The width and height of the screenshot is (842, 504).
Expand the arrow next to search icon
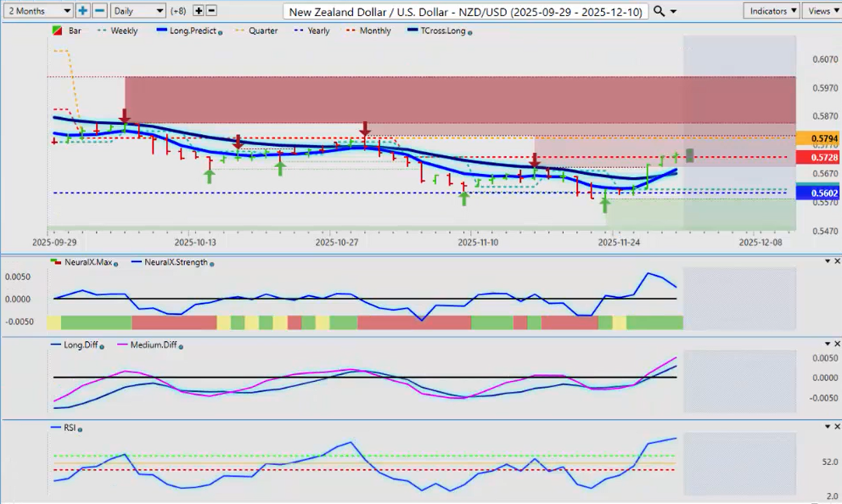click(674, 11)
